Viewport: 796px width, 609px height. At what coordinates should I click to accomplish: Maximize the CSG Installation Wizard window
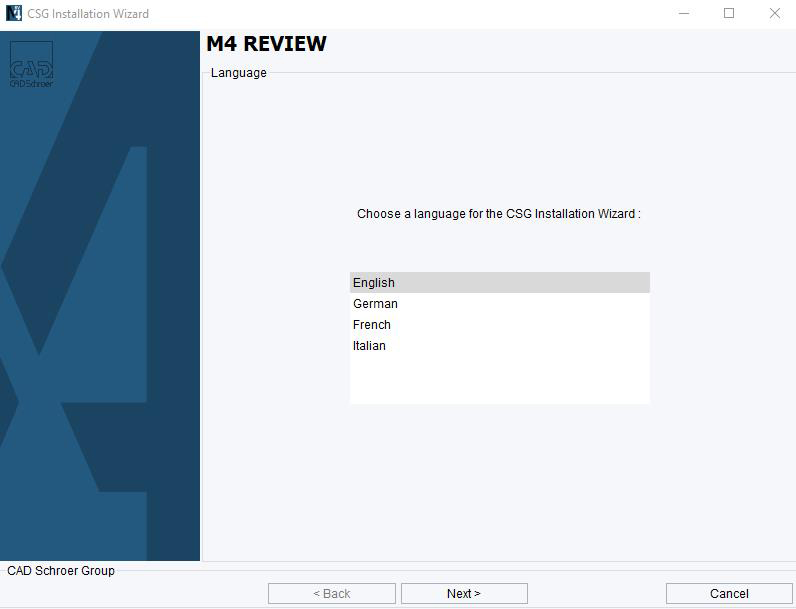click(x=728, y=13)
